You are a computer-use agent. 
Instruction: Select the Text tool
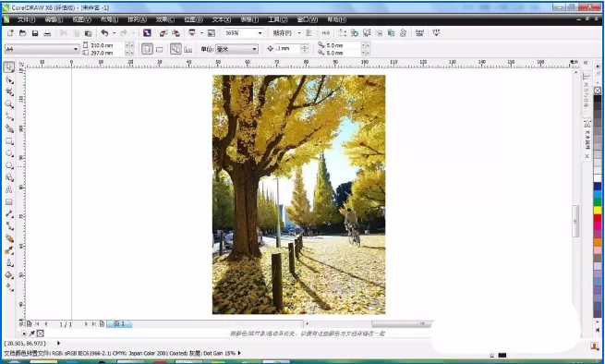pyautogui.click(x=9, y=189)
